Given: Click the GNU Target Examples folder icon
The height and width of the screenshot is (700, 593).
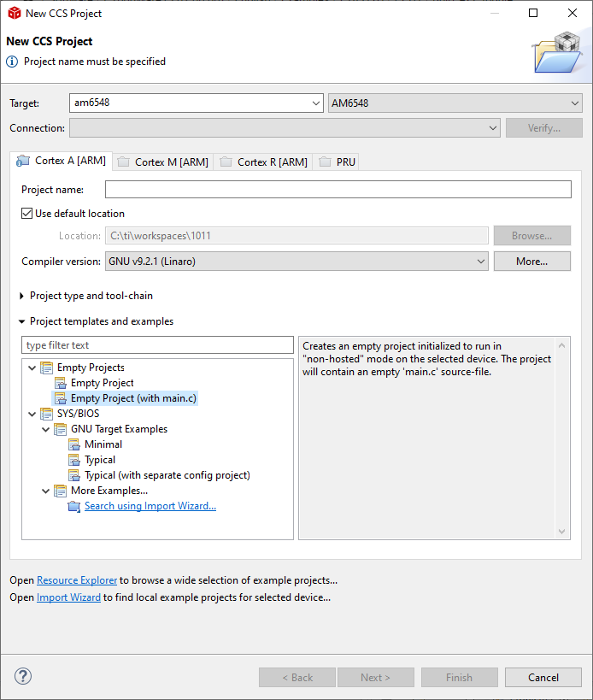Looking at the screenshot, I should [x=61, y=428].
